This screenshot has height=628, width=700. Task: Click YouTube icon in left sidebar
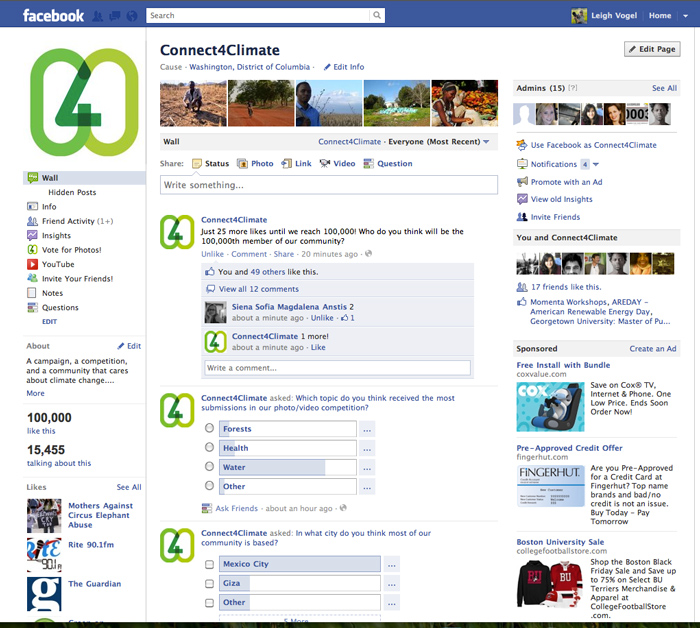click(32, 264)
